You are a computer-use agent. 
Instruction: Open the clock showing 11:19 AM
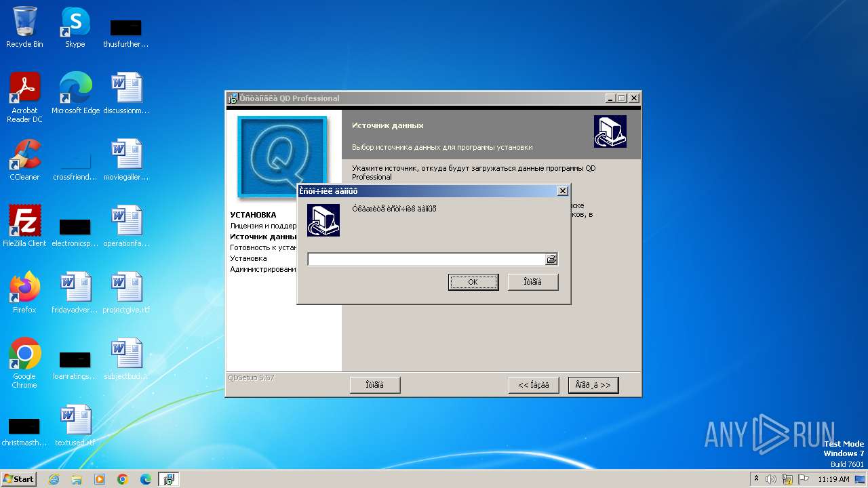pos(833,479)
